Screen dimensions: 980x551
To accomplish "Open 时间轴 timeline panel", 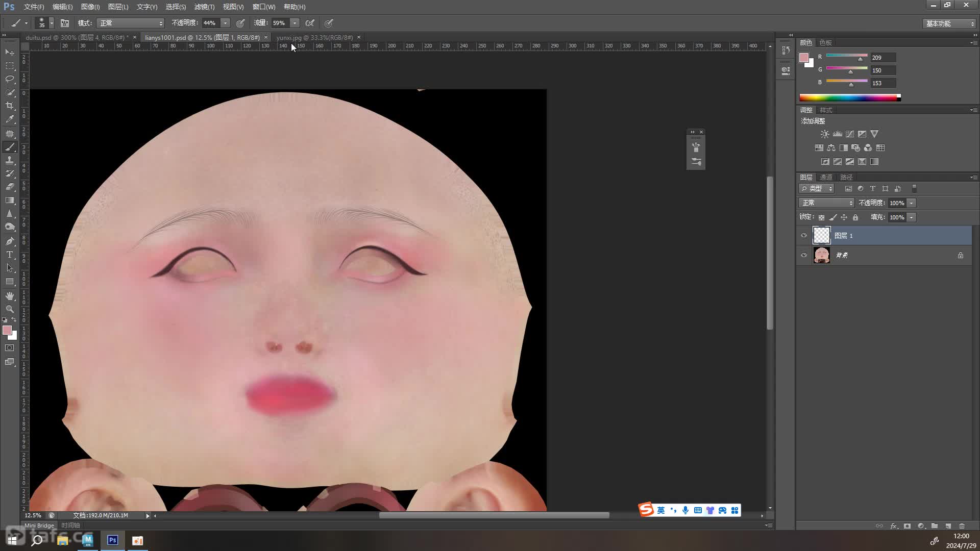I will point(70,525).
